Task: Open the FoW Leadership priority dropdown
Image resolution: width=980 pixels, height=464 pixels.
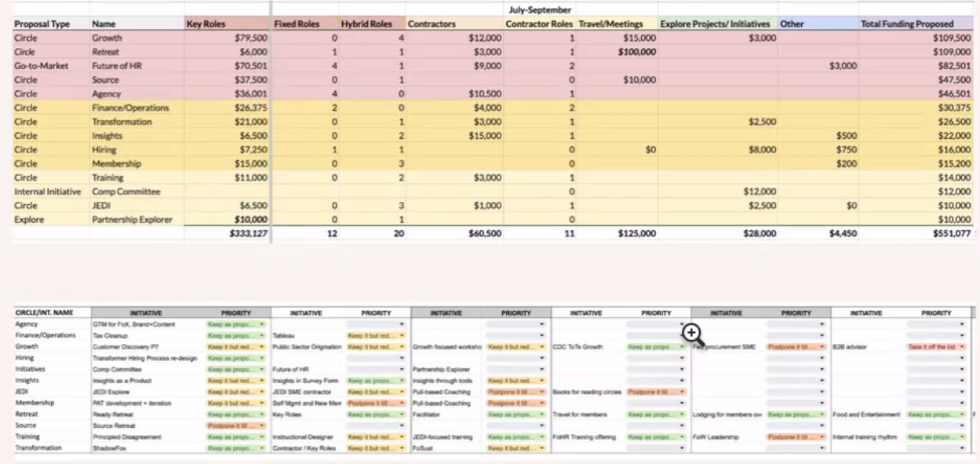Action: [796, 437]
